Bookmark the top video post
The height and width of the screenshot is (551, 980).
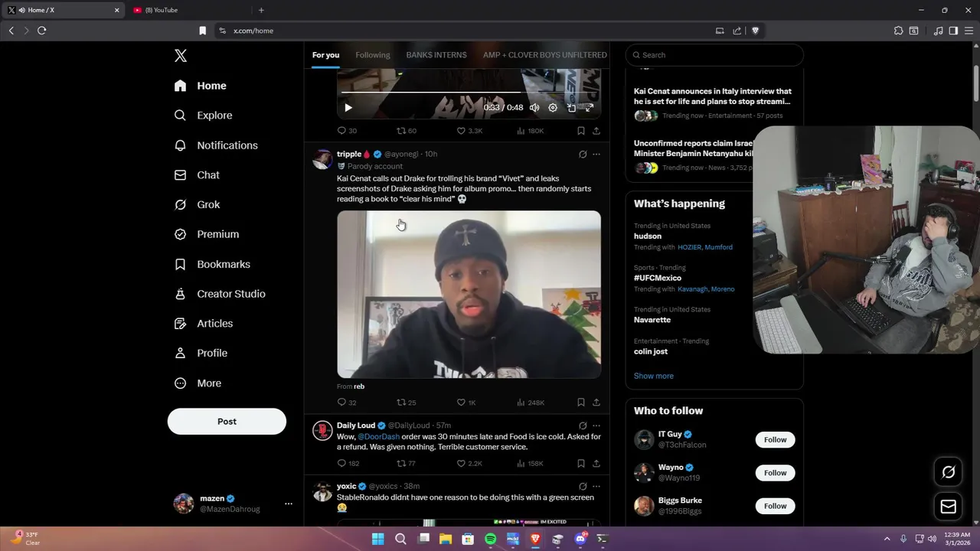[581, 131]
